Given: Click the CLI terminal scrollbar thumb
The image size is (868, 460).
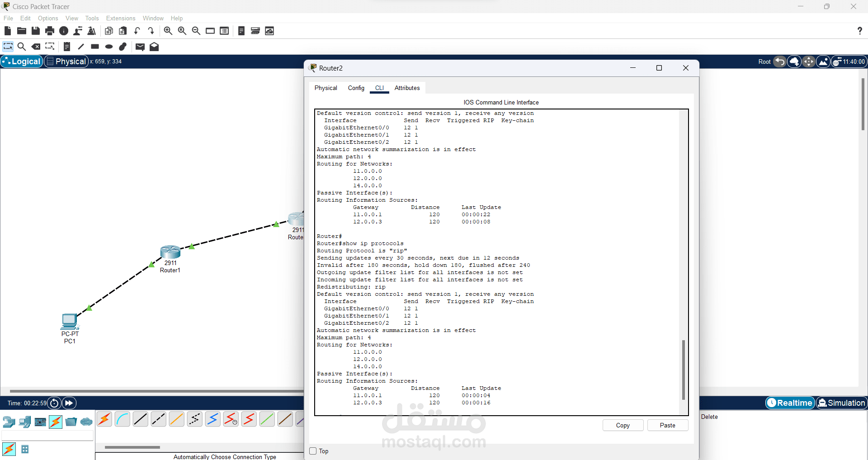Looking at the screenshot, I should (683, 370).
